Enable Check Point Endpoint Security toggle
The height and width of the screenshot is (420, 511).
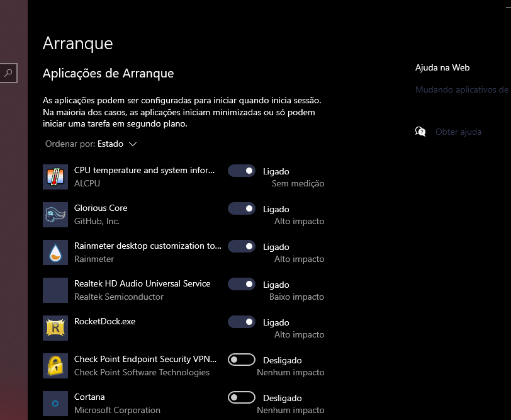242,360
